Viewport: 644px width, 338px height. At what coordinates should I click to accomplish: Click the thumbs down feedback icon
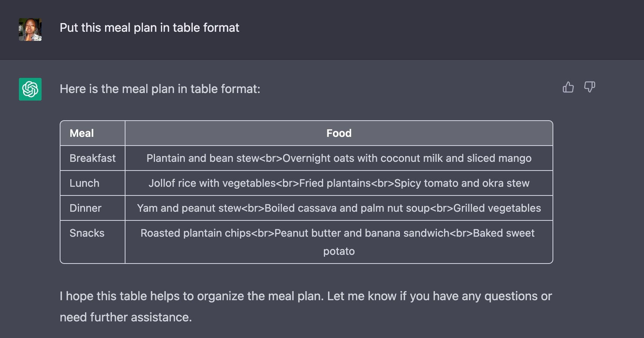coord(590,87)
